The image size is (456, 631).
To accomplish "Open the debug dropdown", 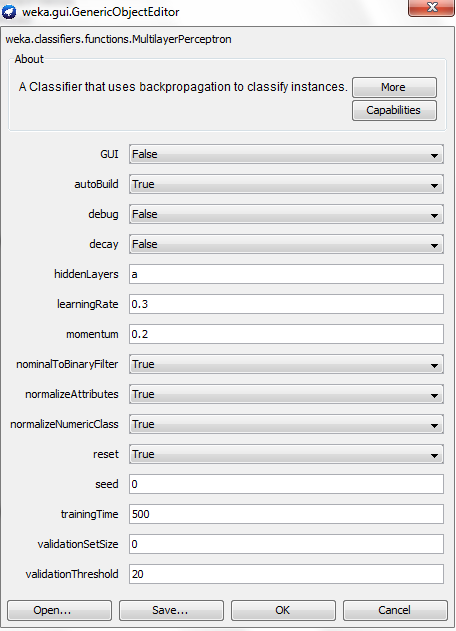I will click(x=286, y=214).
